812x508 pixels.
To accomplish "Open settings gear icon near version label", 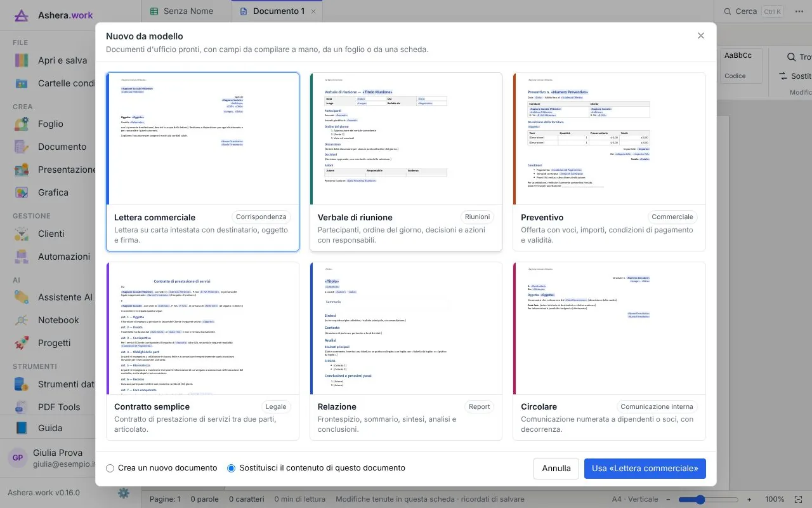I will pos(124,493).
